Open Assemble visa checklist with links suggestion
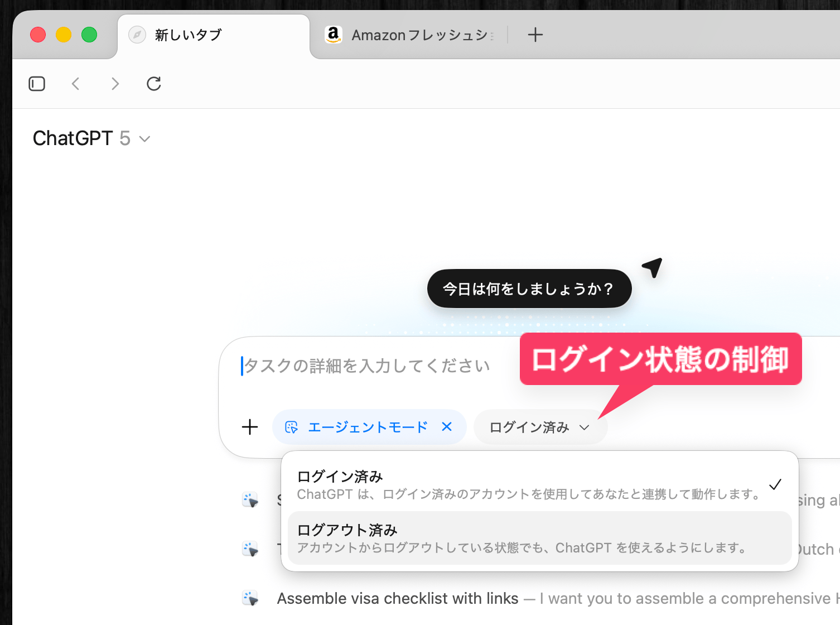 (x=397, y=598)
